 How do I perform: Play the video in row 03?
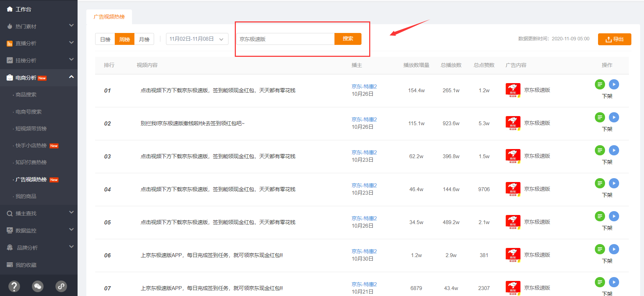(x=614, y=150)
